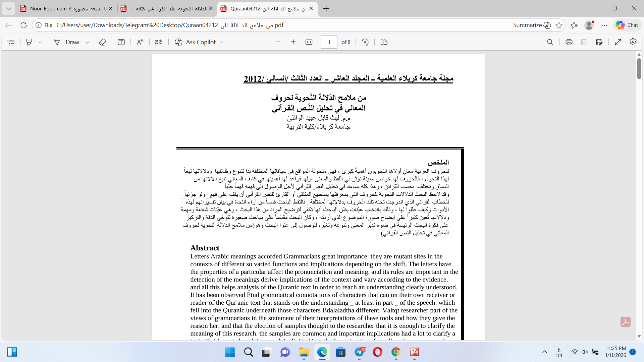Open Settings and more menu
This screenshot has height=362, width=644.
(604, 25)
